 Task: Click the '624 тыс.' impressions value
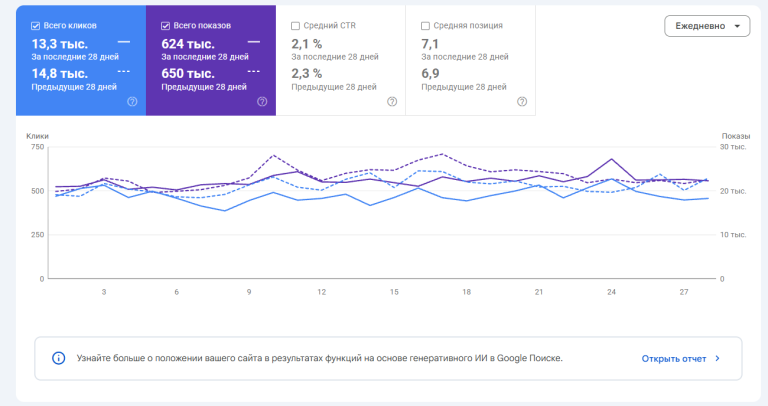(x=188, y=44)
